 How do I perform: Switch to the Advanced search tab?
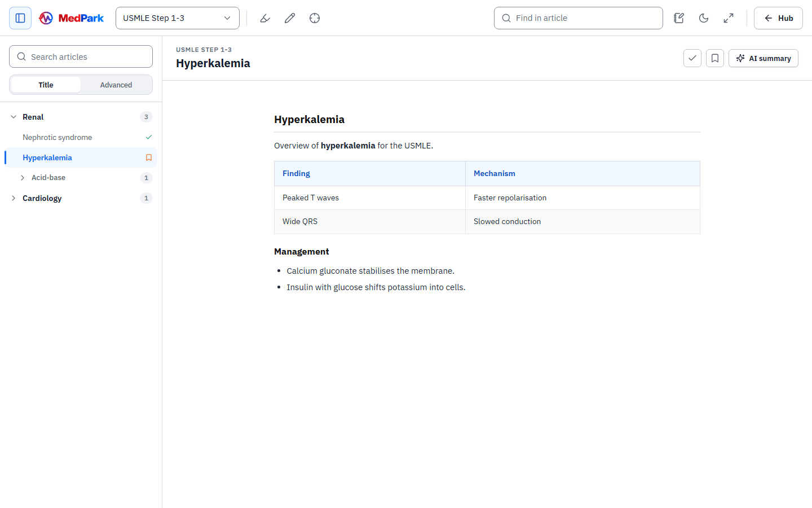(x=116, y=85)
